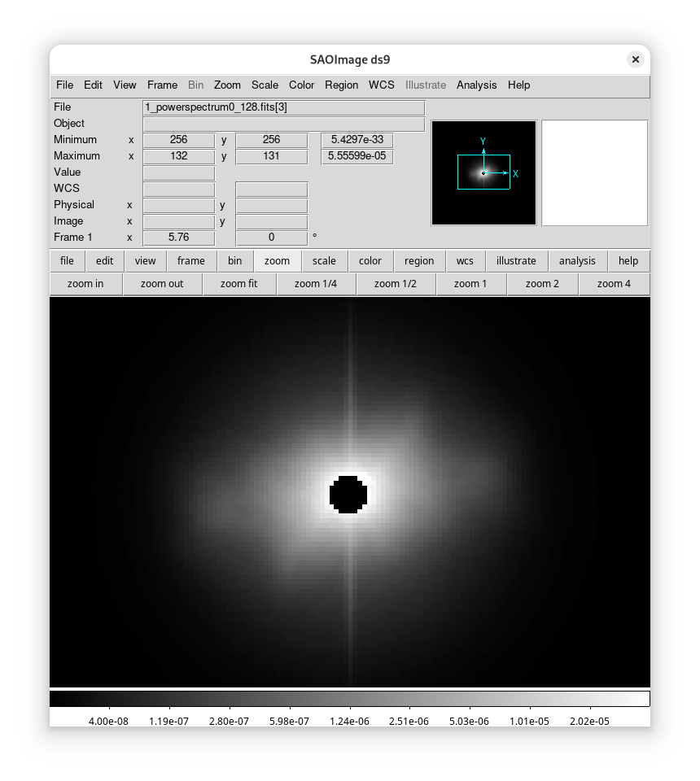Click the File name input field
The width and height of the screenshot is (700, 781).
[x=283, y=107]
